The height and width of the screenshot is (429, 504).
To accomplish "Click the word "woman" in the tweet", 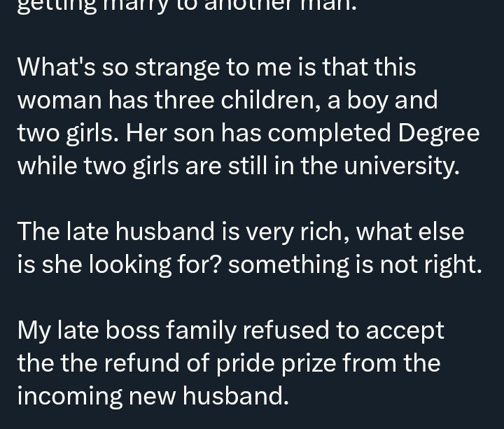I will point(59,100).
